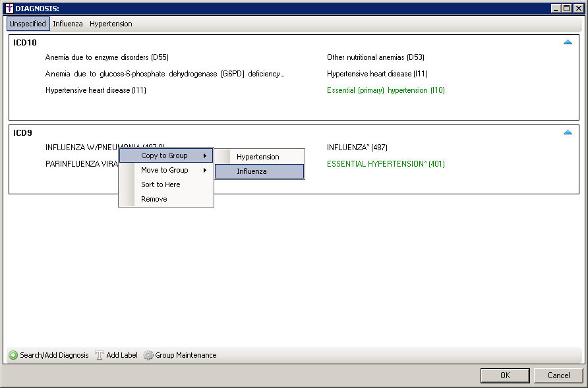Collapse the ICD9 section arrow
Viewport: 588px width, 388px height.
pyautogui.click(x=568, y=132)
